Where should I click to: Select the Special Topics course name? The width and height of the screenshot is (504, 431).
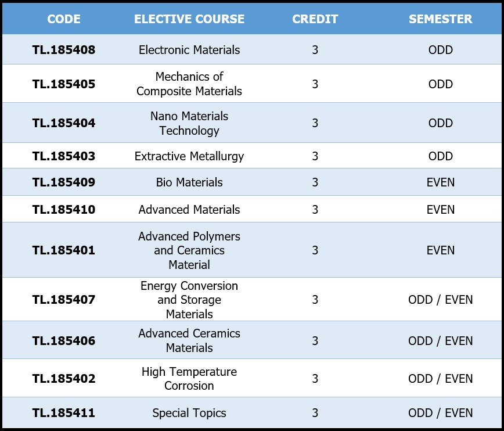tap(189, 413)
